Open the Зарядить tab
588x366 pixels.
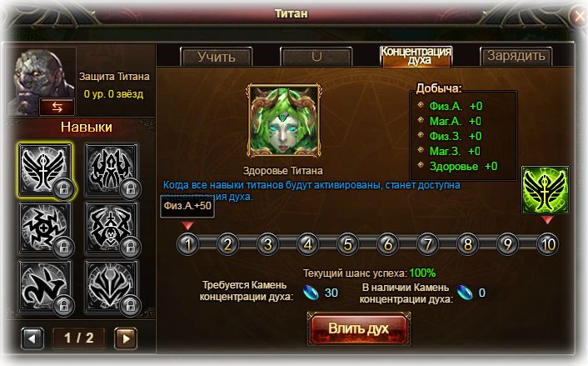516,57
